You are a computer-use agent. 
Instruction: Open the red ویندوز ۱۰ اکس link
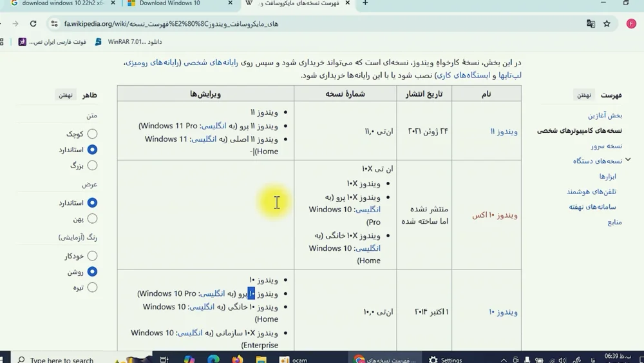(x=495, y=215)
